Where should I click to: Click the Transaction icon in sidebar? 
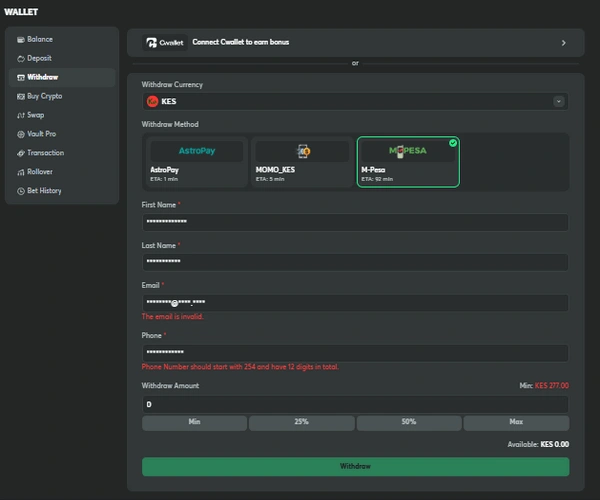(21, 153)
